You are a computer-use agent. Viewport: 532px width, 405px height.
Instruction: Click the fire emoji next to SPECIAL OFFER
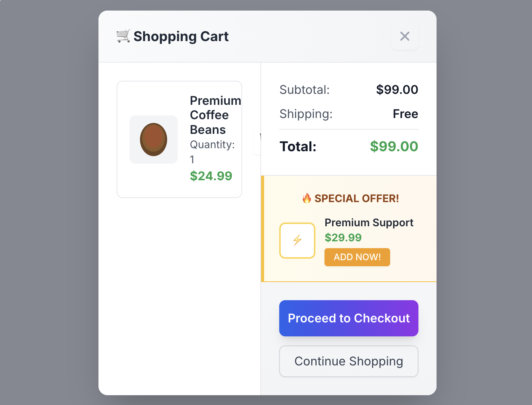pyautogui.click(x=307, y=198)
